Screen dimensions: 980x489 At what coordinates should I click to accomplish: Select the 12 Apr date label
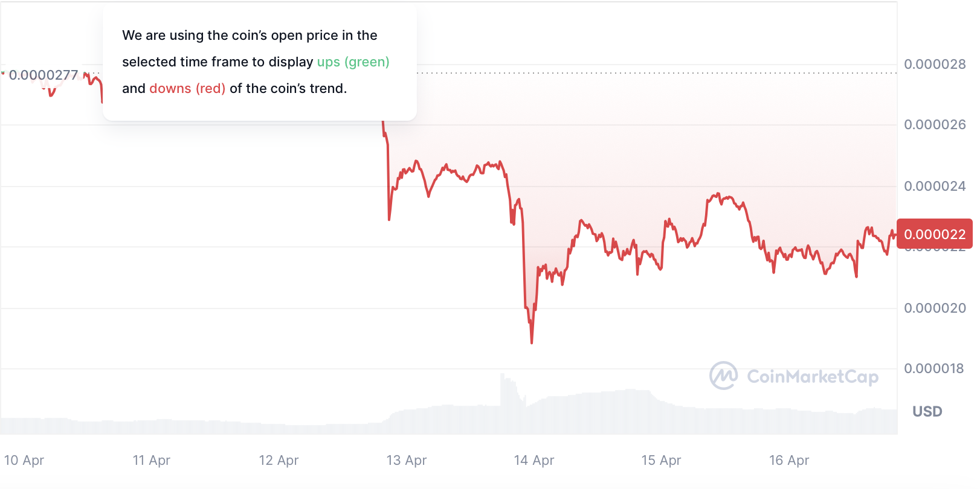[279, 460]
